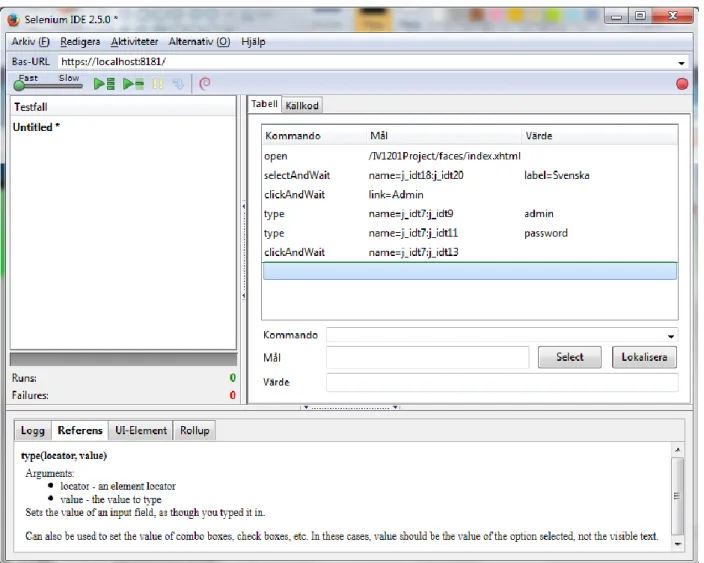704x563 pixels.
Task: Click the Firefox icon in title bar
Action: click(x=14, y=20)
